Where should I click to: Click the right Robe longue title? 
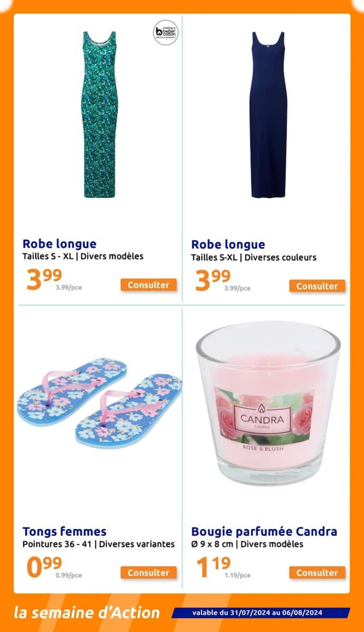point(228,244)
